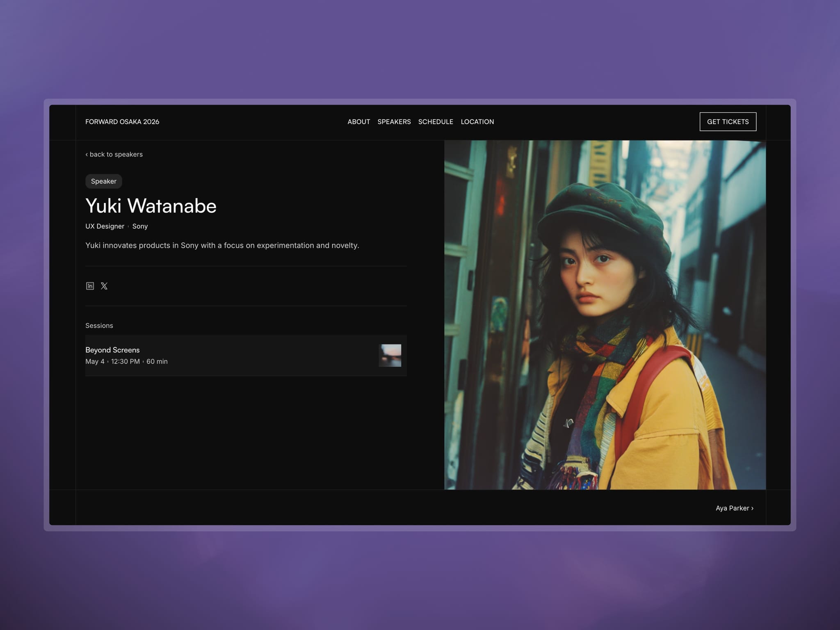Go to the ABOUT page
Image resolution: width=840 pixels, height=630 pixels.
[x=358, y=122]
